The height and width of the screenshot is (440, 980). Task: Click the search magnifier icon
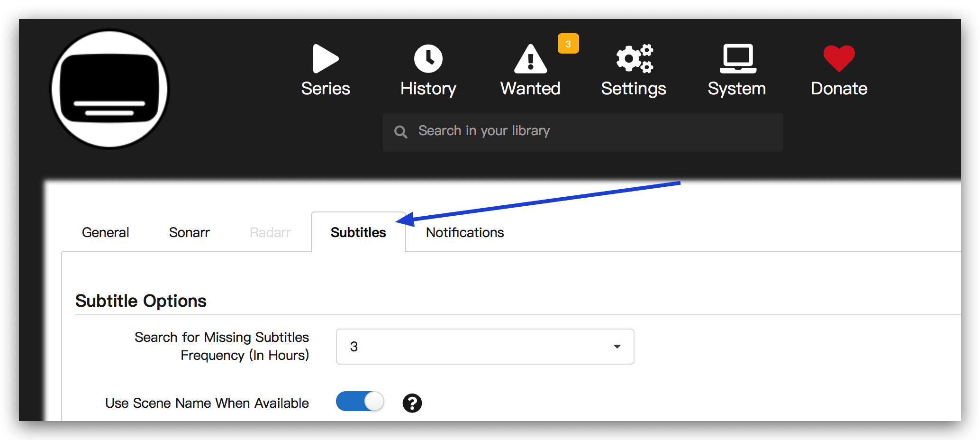point(400,132)
